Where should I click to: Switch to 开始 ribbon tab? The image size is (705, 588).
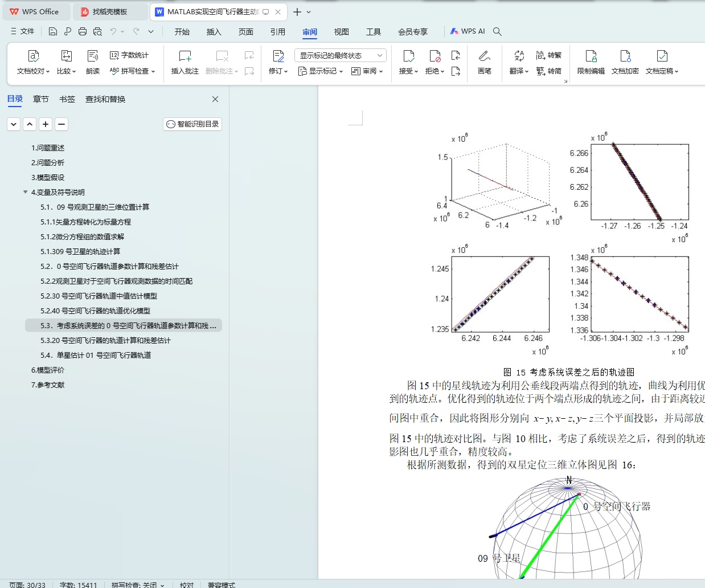(x=182, y=32)
